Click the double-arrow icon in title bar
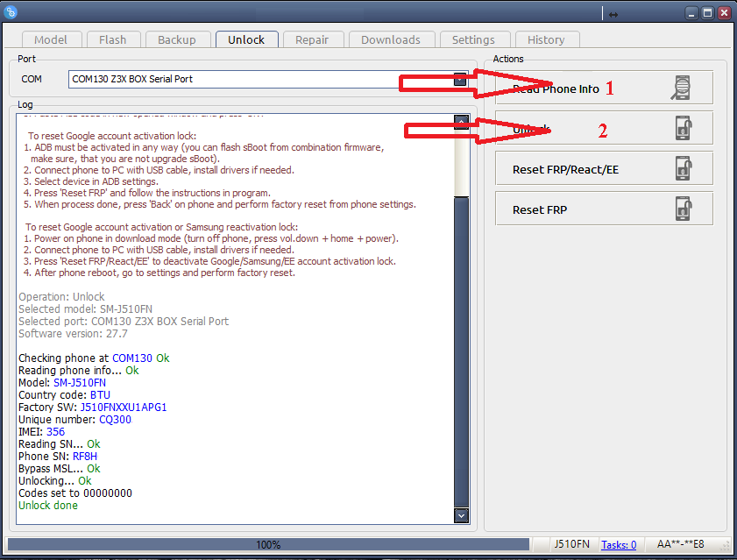Viewport: 737px width, 560px height. (x=613, y=15)
